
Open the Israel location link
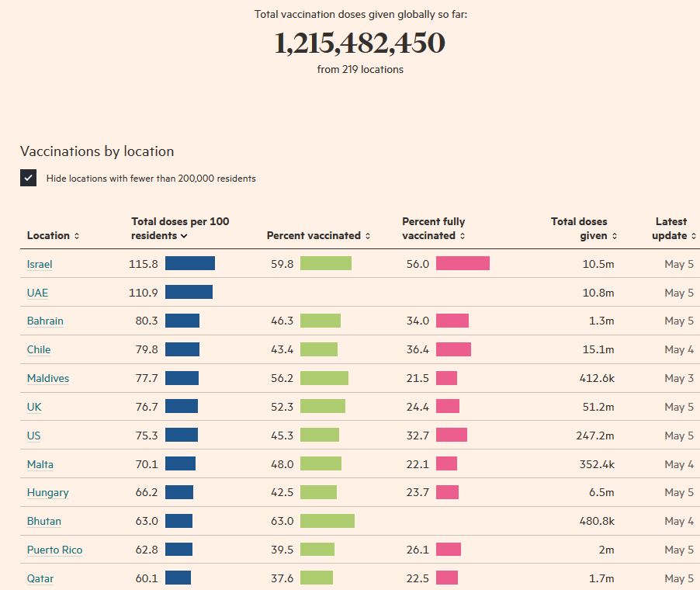[x=40, y=264]
